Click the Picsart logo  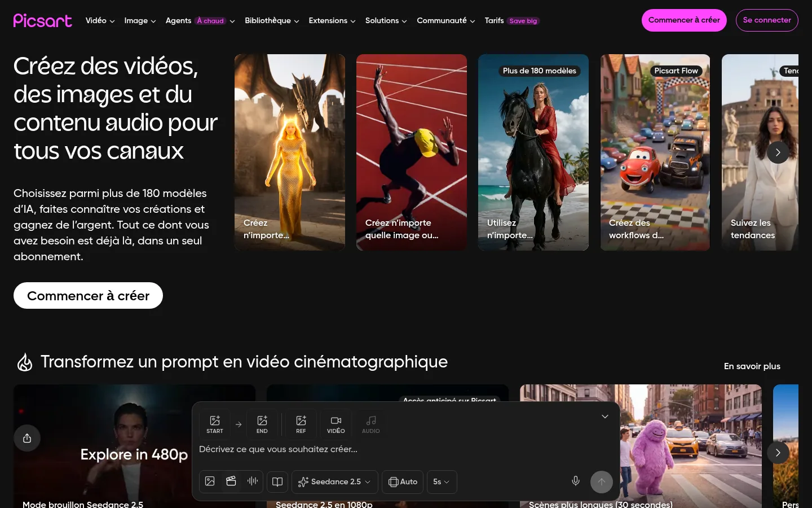pos(43,20)
